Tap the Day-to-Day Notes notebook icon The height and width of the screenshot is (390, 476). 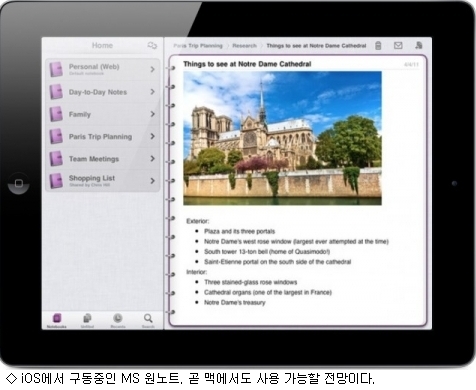click(56, 92)
